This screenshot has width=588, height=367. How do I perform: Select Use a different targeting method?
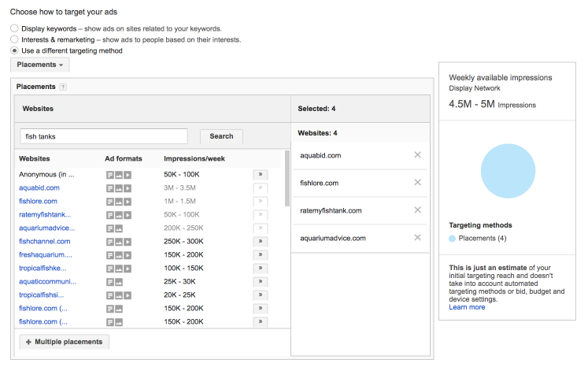tap(14, 50)
